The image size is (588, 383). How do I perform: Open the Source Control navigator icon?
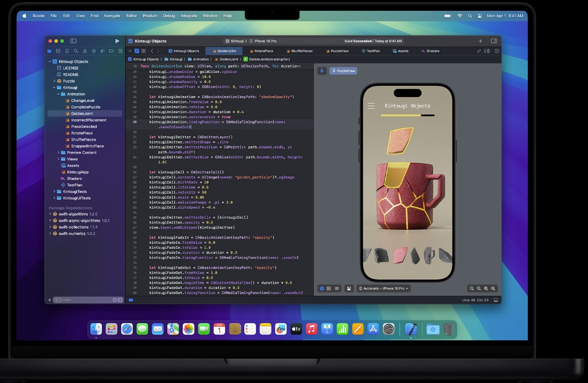(x=58, y=51)
